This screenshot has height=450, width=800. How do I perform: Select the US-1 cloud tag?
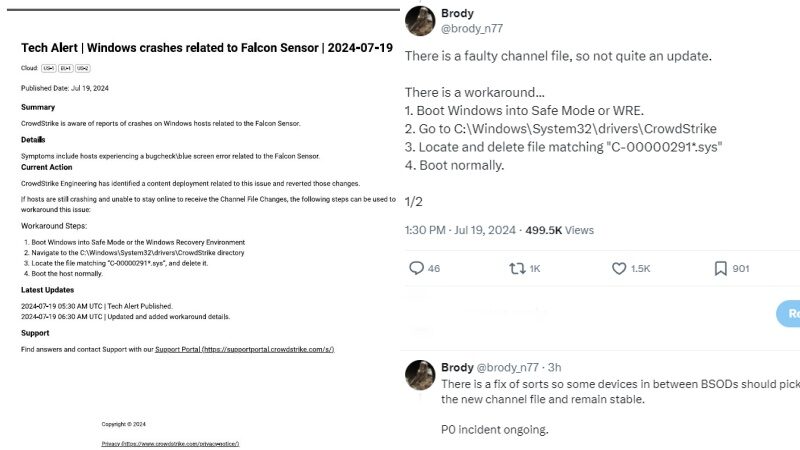point(48,68)
